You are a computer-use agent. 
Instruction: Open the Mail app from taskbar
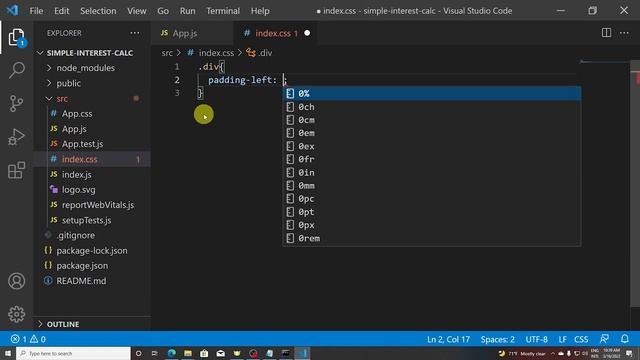(220, 353)
